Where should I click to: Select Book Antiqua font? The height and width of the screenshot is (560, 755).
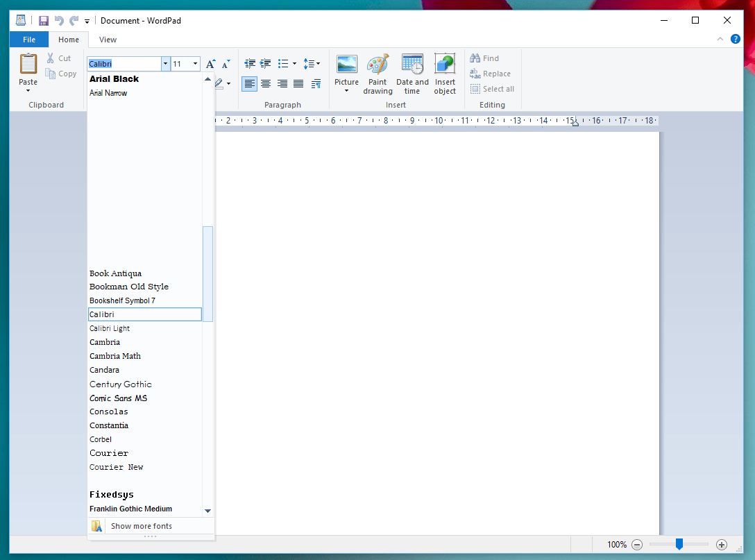click(x=144, y=273)
